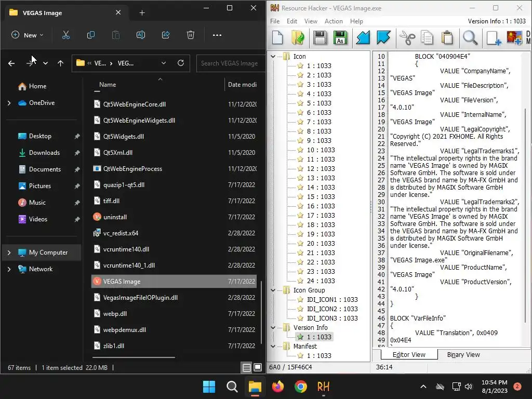Switch to details view icon in status bar

click(x=247, y=367)
